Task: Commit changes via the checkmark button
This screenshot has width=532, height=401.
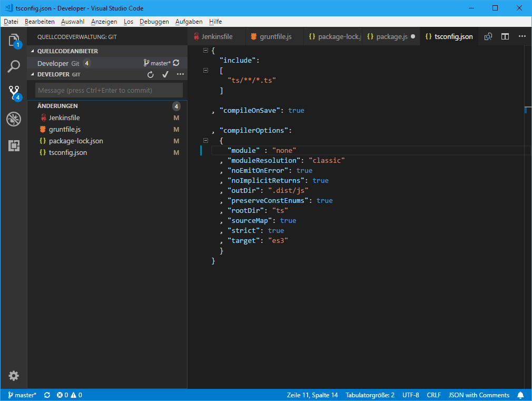Action: 165,74
